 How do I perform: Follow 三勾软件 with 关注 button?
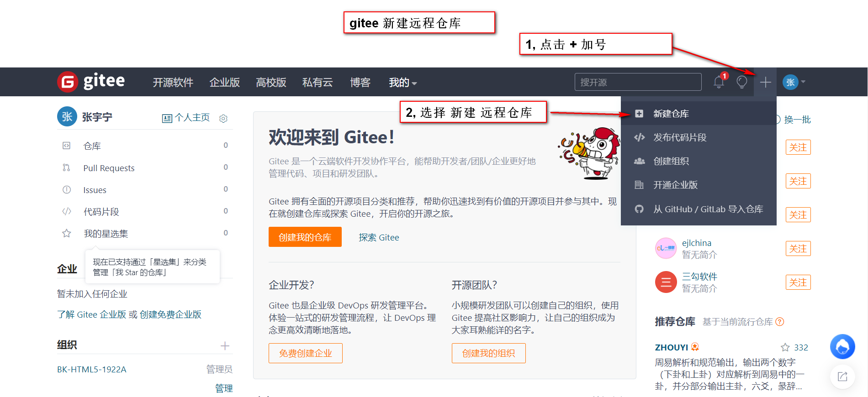coord(798,282)
